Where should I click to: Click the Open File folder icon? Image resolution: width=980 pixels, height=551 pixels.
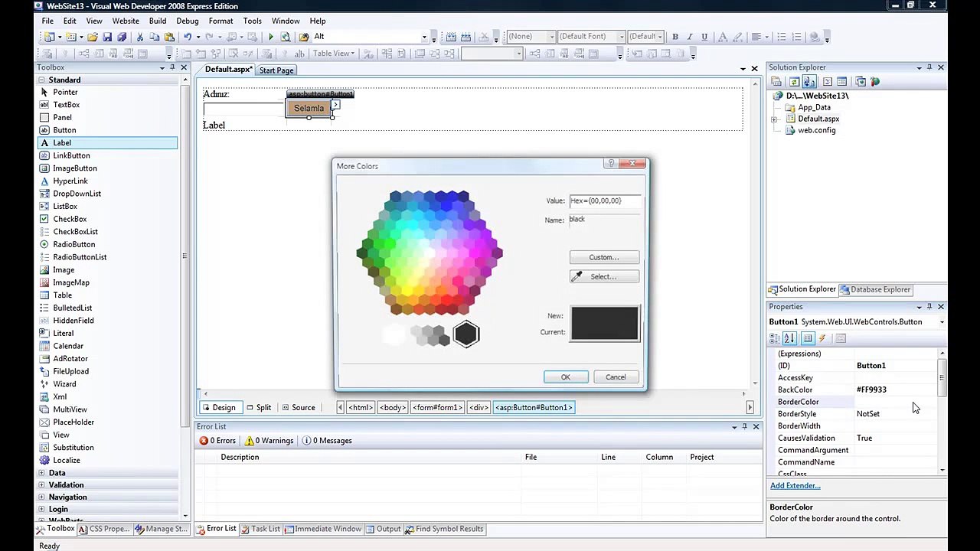tap(93, 37)
